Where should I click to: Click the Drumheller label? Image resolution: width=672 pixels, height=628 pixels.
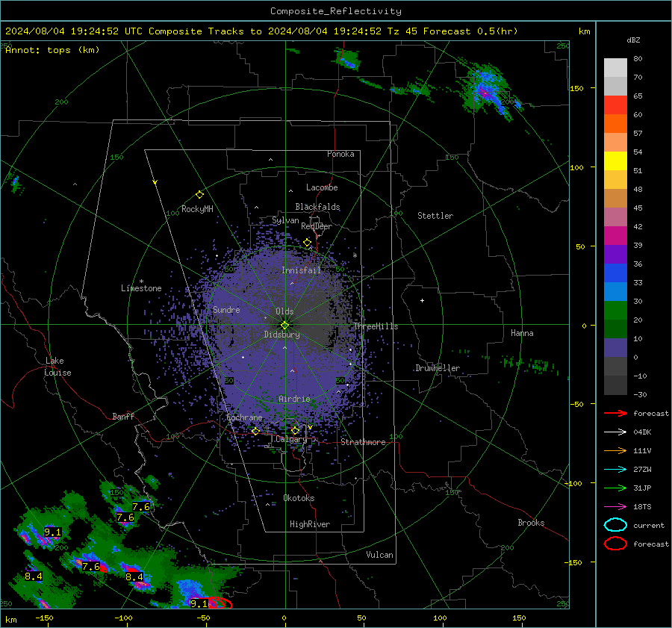(438, 368)
